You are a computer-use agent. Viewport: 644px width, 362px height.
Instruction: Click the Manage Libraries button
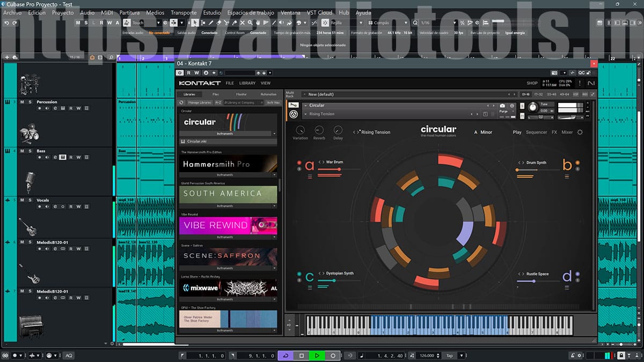pyautogui.click(x=200, y=102)
